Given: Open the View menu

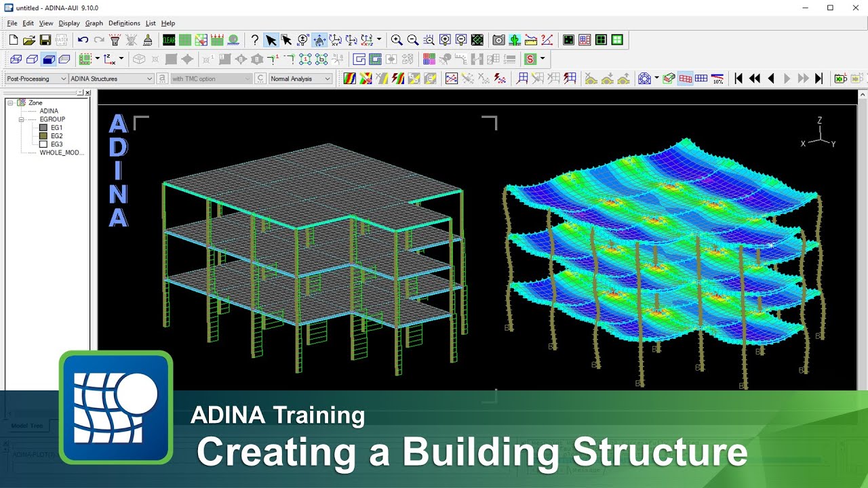Looking at the screenshot, I should tap(46, 23).
